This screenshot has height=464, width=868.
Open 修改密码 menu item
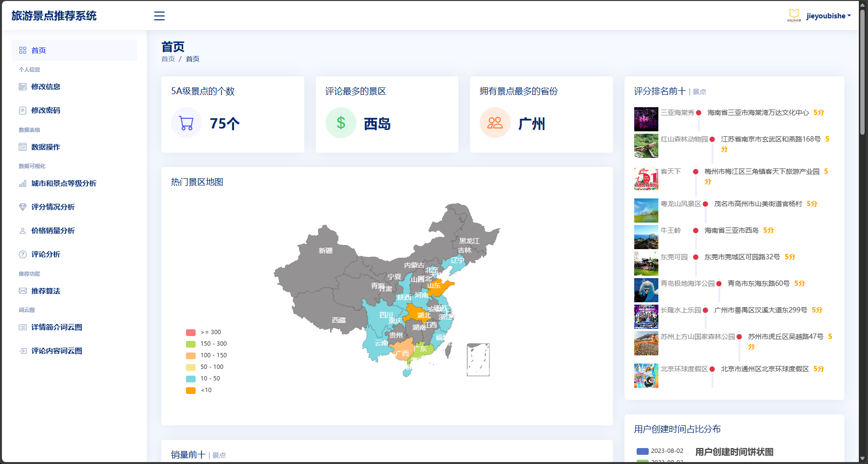74,111
